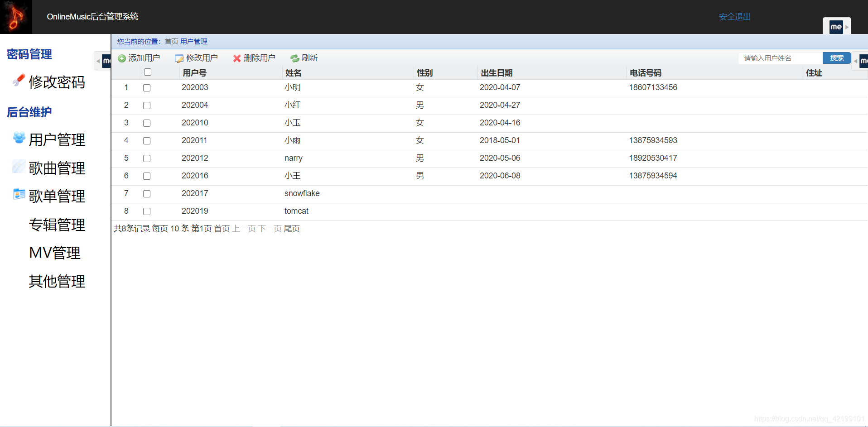The image size is (868, 427).
Task: Click the 性别 column header
Action: click(424, 73)
